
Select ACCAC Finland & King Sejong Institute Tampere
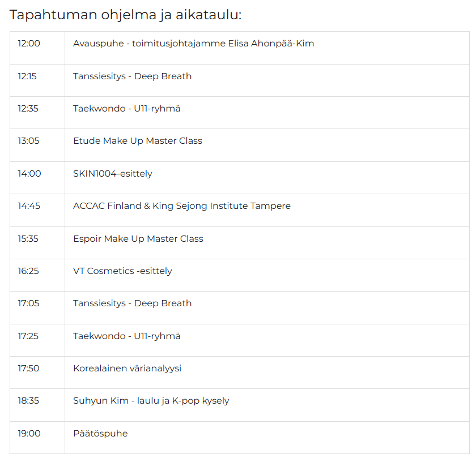(182, 206)
